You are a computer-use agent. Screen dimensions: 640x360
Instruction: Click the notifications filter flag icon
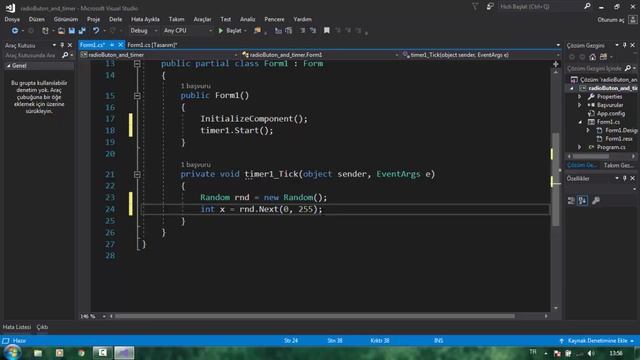point(475,6)
